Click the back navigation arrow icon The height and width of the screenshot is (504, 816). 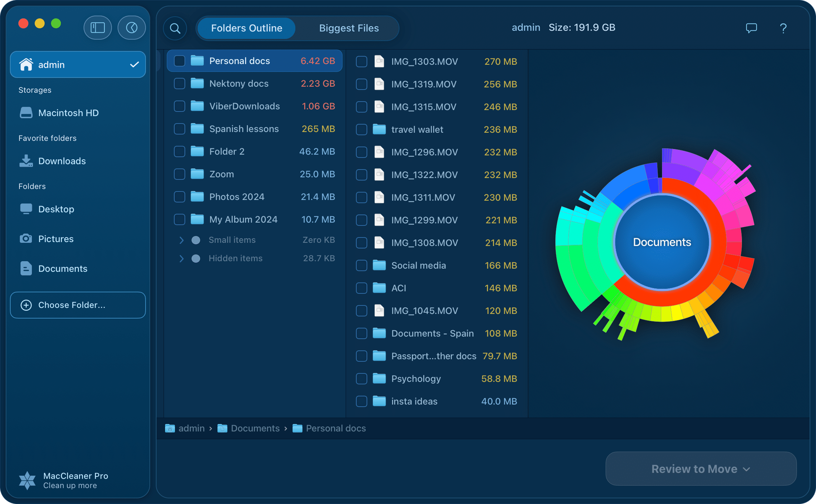[x=132, y=28]
